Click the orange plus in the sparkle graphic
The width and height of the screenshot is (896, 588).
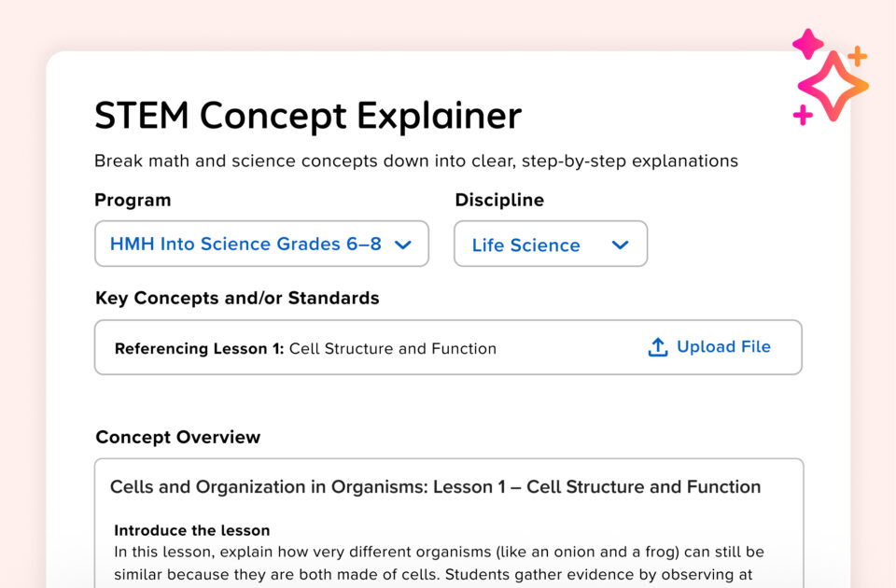pyautogui.click(x=859, y=56)
